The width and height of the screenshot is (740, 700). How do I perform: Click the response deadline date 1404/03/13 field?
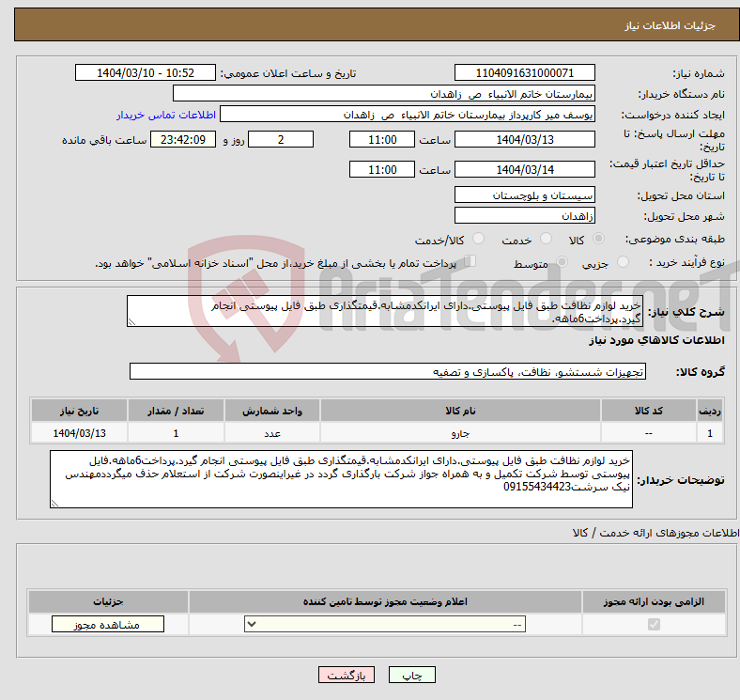coord(524,139)
